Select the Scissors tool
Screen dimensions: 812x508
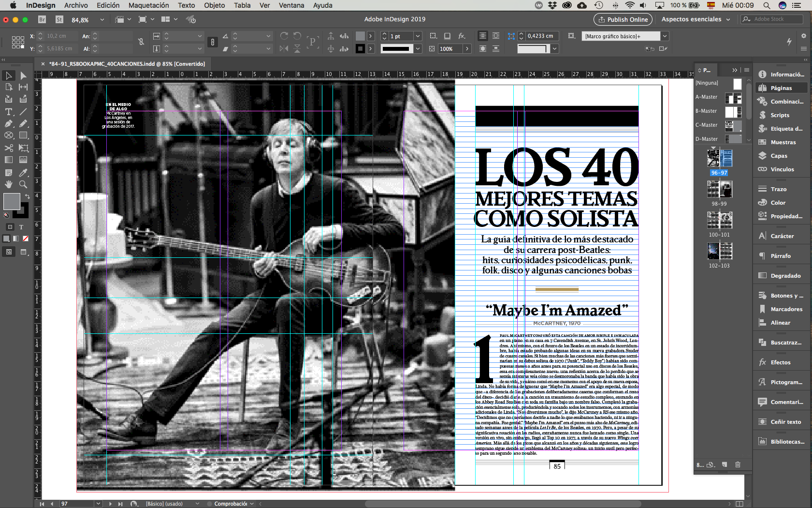coord(9,148)
